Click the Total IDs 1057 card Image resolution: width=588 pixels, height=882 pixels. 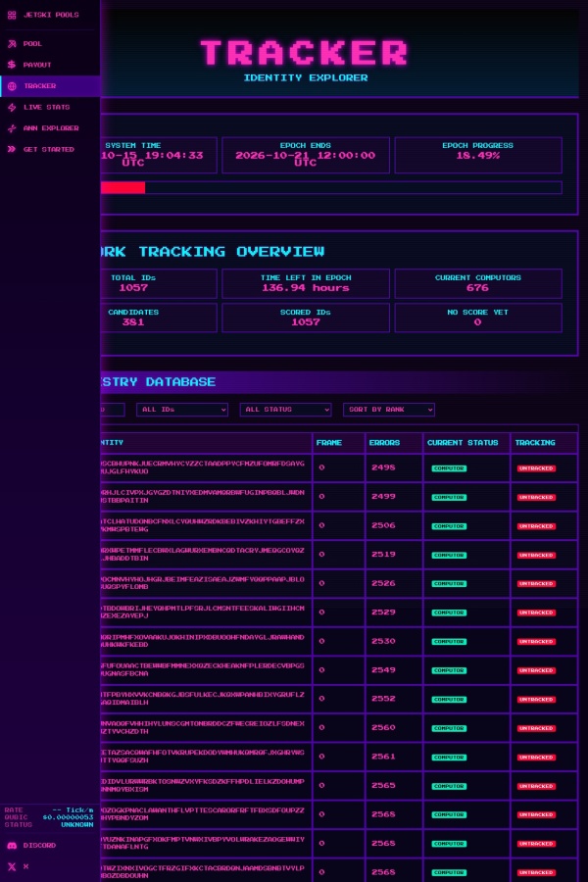point(159,283)
